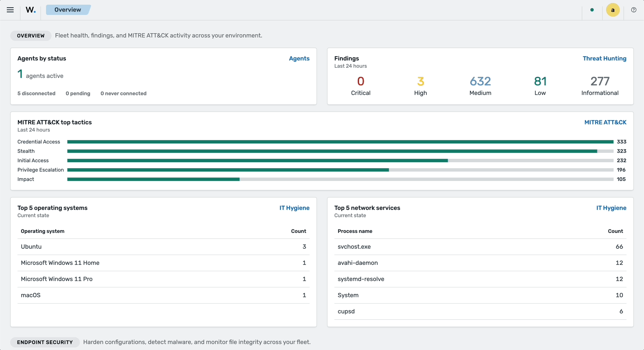Click the Process name column header
644x350 pixels.
coord(355,231)
